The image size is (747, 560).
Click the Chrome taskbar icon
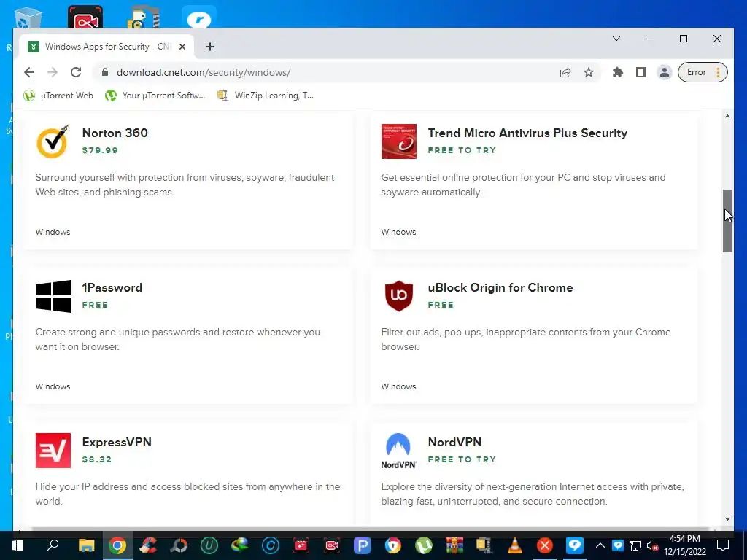[x=117, y=545]
